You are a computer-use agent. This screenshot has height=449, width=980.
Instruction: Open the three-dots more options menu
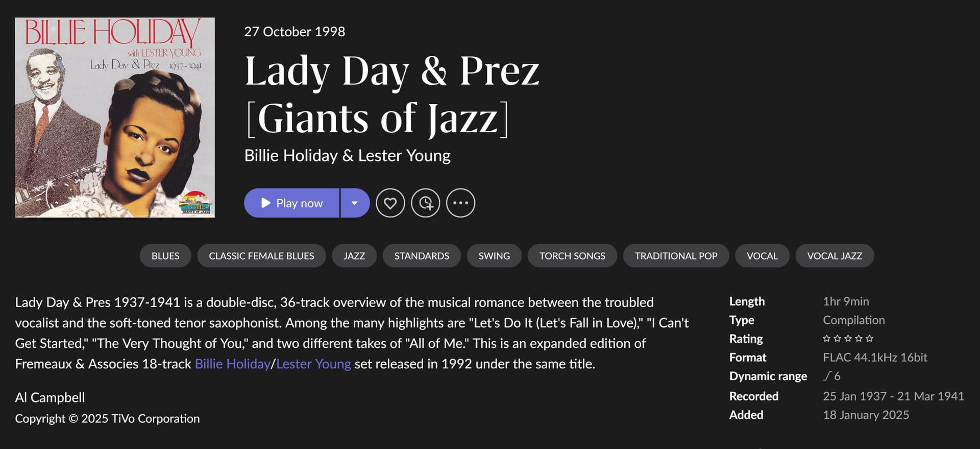click(460, 203)
